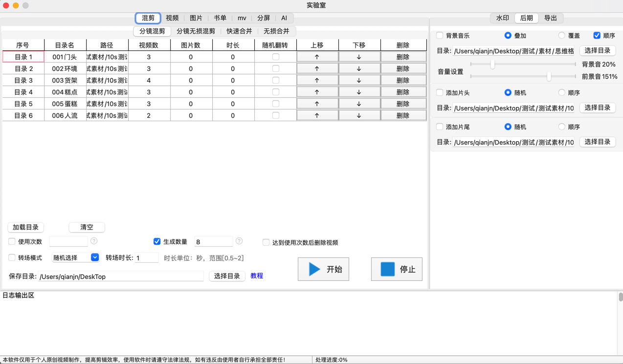Open the 教程 link
Viewport: 623px width, 364px height.
point(257,276)
